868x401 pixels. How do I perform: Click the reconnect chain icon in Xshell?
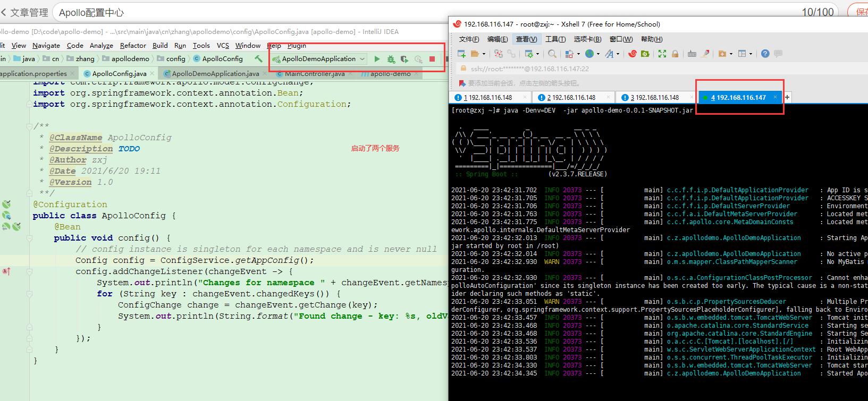click(x=511, y=54)
